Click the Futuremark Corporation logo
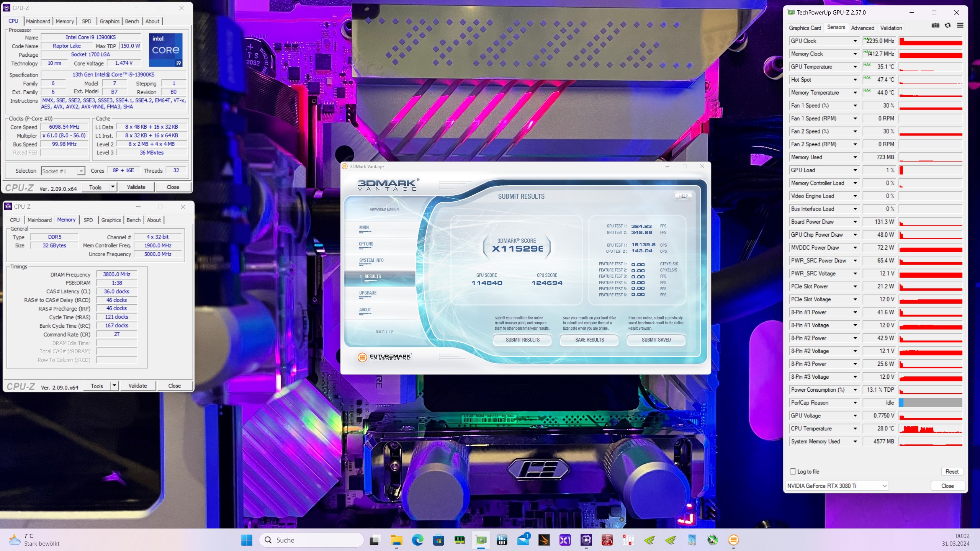Image resolution: width=980 pixels, height=551 pixels. tap(384, 357)
